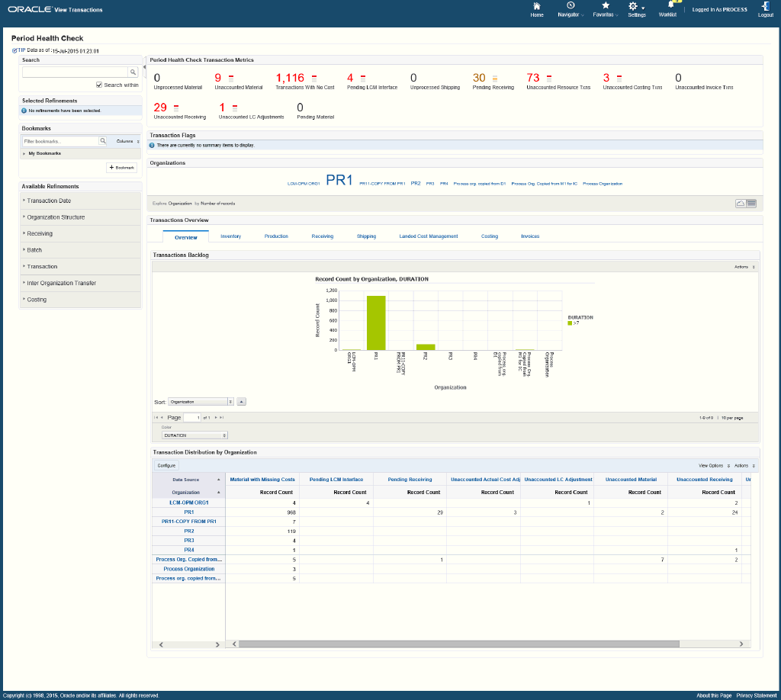
Task: Click the 1,116 Transactions With No Cost metric
Action: point(290,79)
